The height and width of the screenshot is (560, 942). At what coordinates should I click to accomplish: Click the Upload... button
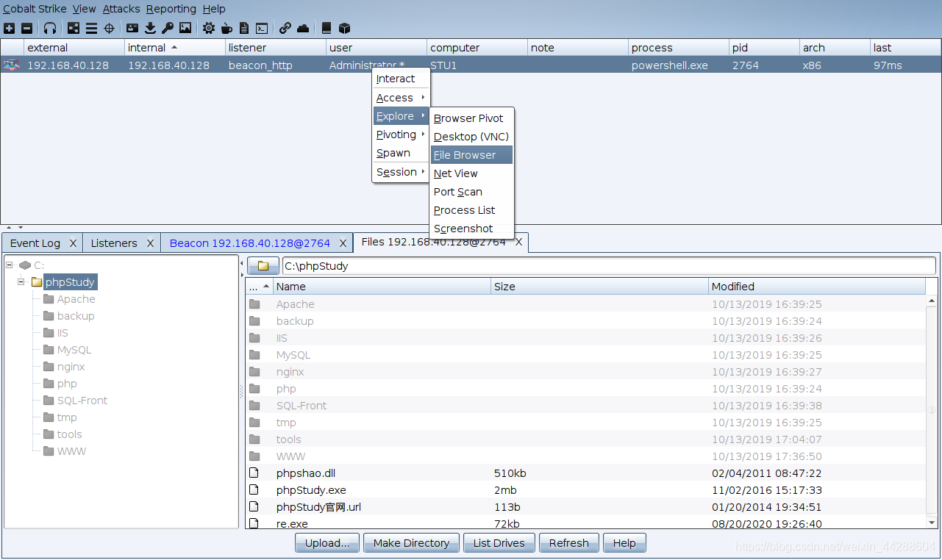pos(327,543)
